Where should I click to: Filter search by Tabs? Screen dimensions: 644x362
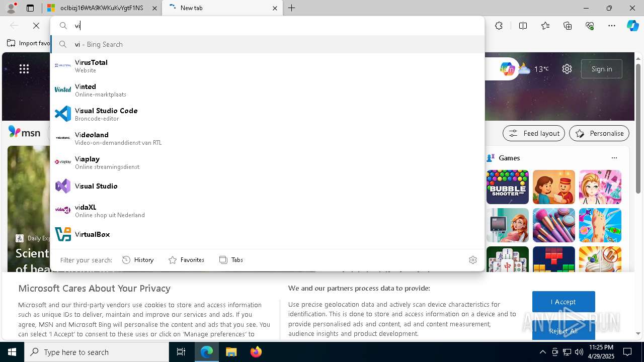(x=231, y=260)
